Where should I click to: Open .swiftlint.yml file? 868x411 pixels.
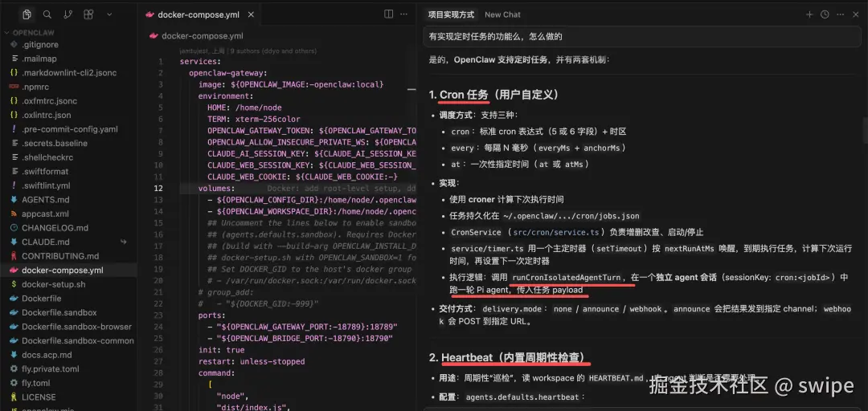click(46, 185)
